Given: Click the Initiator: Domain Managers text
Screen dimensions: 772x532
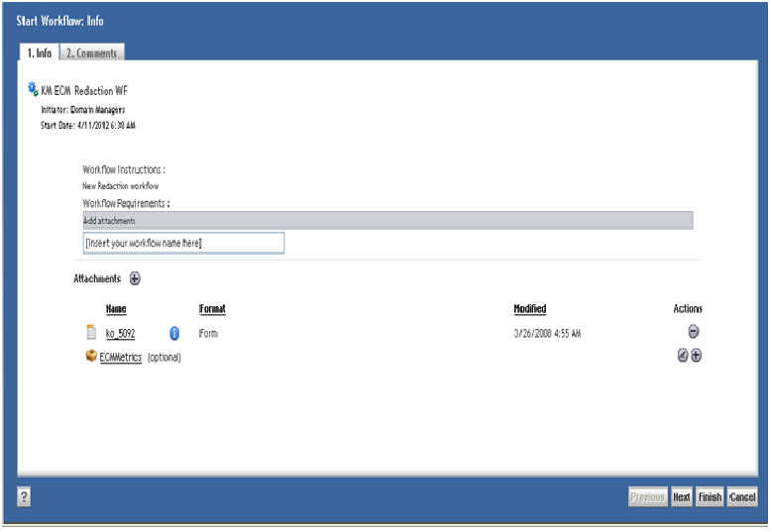Looking at the screenshot, I should click(83, 110).
